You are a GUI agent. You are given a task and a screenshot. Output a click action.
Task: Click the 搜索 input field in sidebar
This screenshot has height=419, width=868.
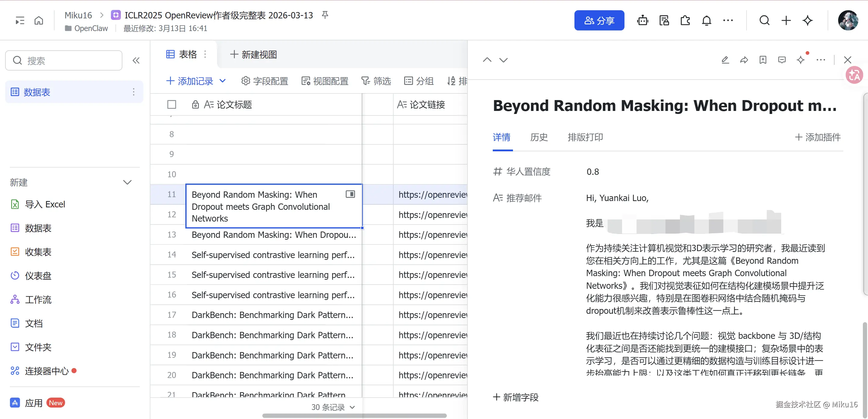(x=64, y=61)
